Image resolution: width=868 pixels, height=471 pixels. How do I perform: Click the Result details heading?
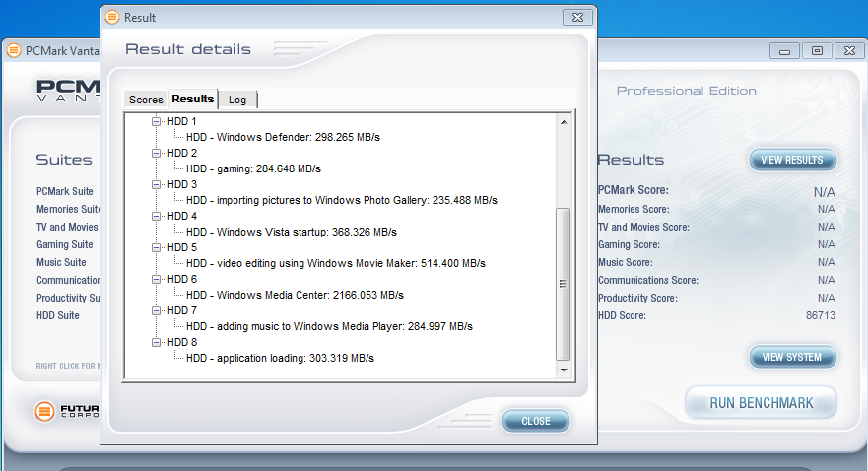(188, 49)
